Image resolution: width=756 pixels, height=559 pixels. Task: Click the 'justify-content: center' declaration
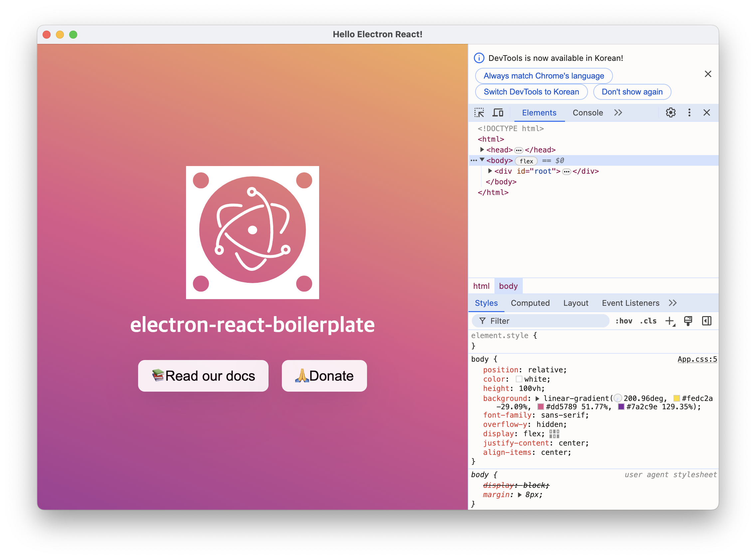point(536,443)
